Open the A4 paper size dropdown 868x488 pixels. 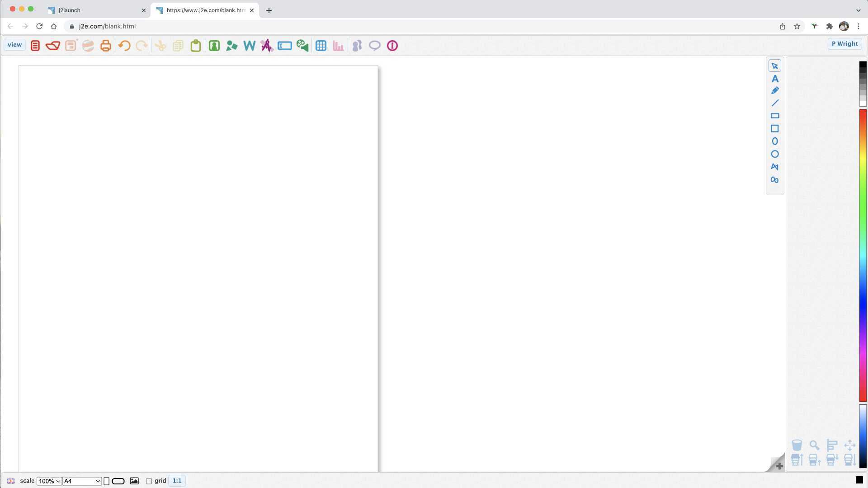81,481
